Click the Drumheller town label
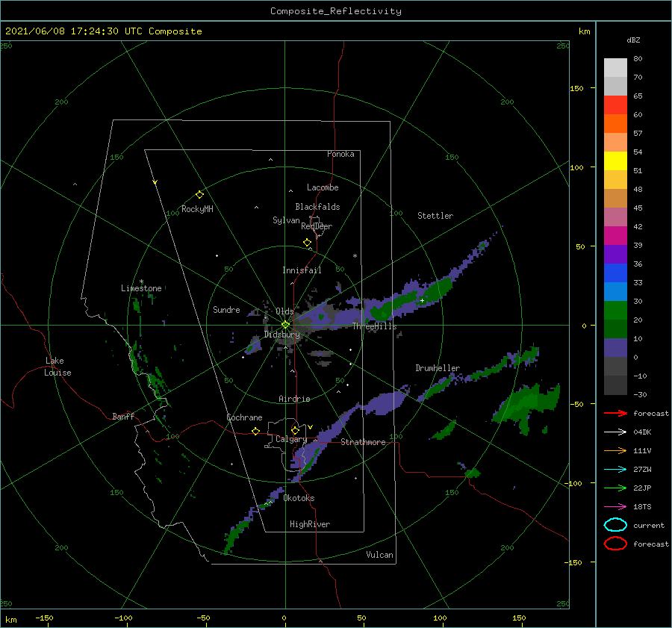 [x=438, y=368]
